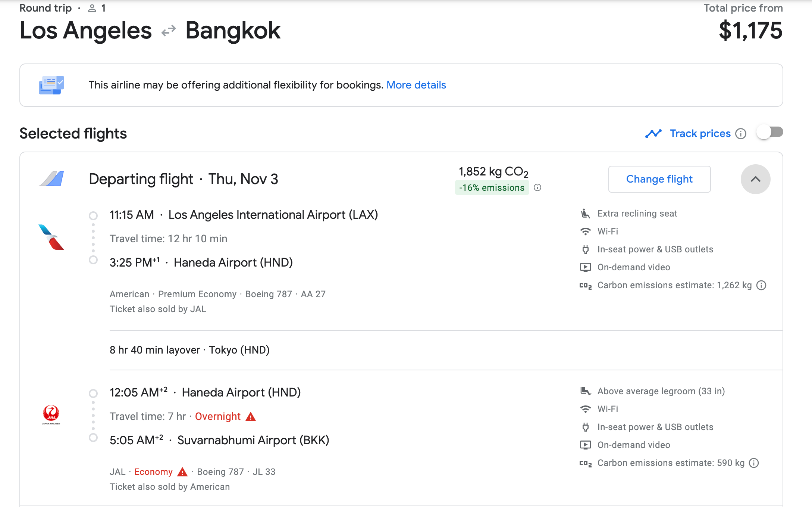Click info icon beside 1,262 kg emissions
812x507 pixels.
pyautogui.click(x=761, y=285)
